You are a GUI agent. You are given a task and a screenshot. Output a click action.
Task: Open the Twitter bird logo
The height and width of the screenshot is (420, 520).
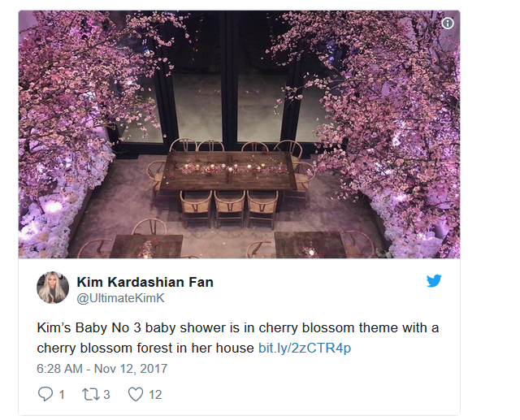coord(434,280)
